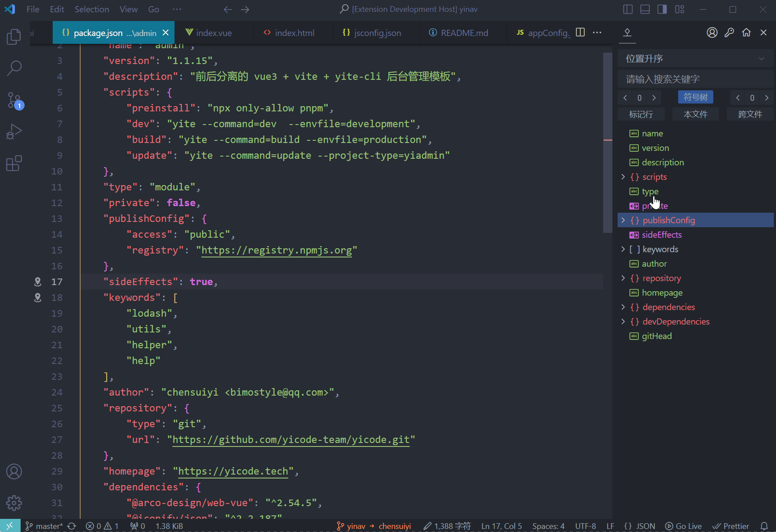Expand the scripts node in symbol tree
The height and width of the screenshot is (532, 776).
(x=623, y=177)
